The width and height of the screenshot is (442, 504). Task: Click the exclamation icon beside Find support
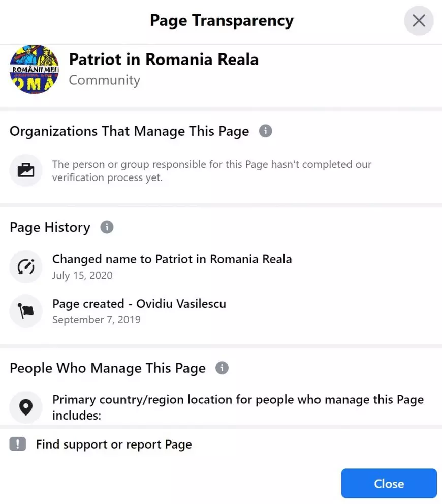pos(17,444)
